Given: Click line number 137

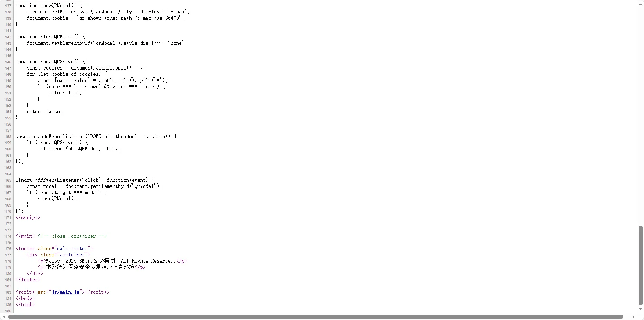Looking at the screenshot, I should click(x=8, y=6).
